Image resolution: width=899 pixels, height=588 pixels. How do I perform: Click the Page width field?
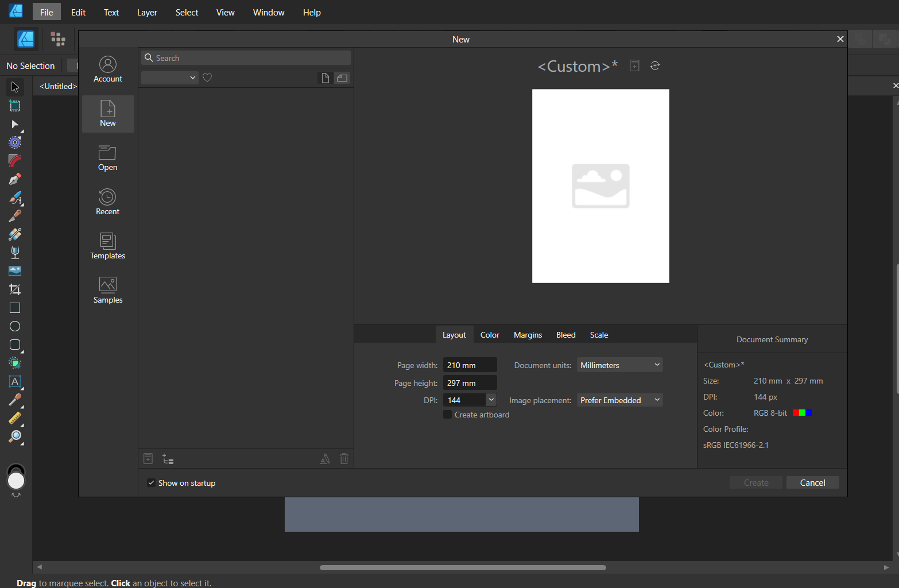(x=470, y=365)
